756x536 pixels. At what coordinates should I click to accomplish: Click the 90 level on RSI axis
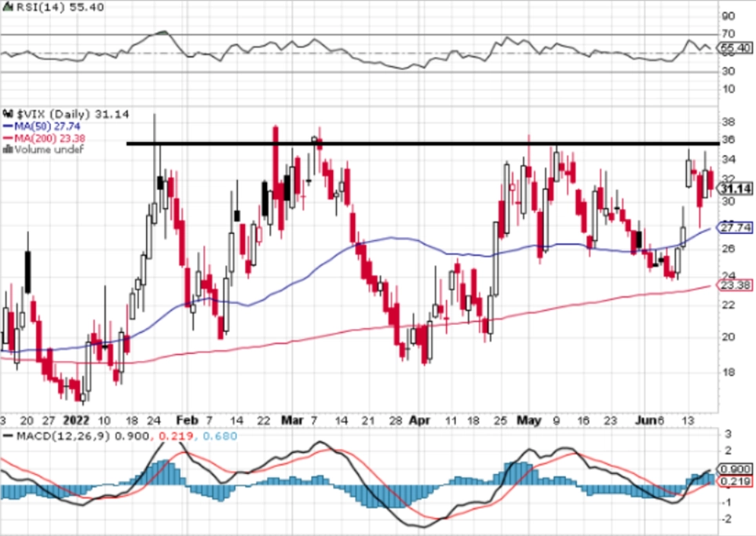point(729,16)
